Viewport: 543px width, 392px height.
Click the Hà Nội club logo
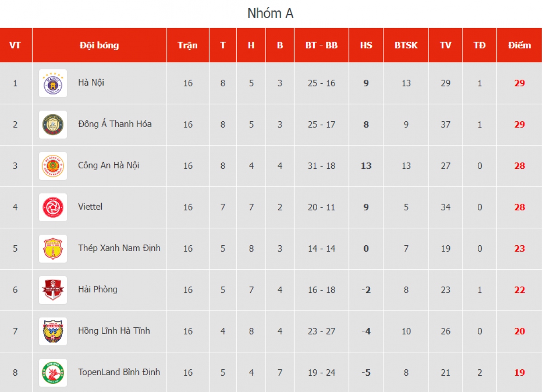[53, 83]
